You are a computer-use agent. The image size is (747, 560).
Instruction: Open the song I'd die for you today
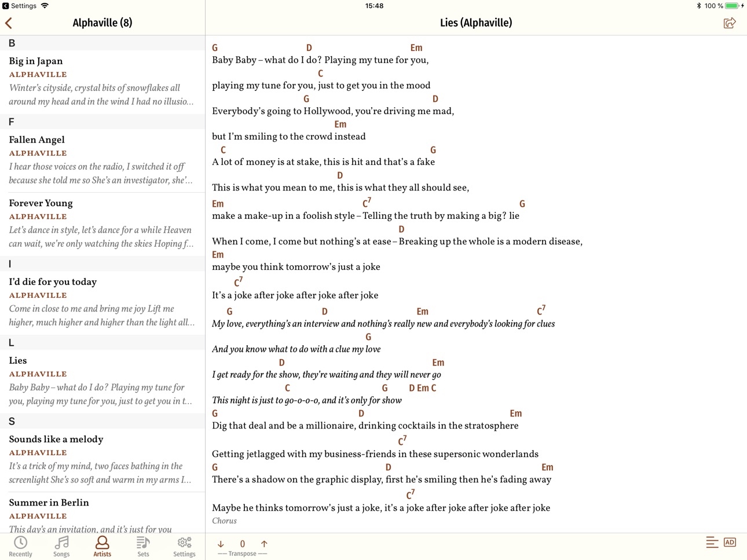tap(102, 302)
